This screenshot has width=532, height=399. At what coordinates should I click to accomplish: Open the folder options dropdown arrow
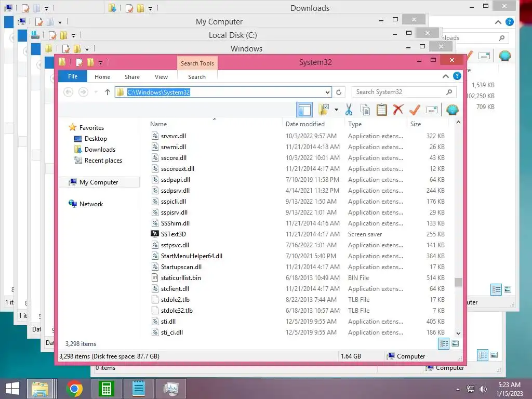pyautogui.click(x=336, y=110)
